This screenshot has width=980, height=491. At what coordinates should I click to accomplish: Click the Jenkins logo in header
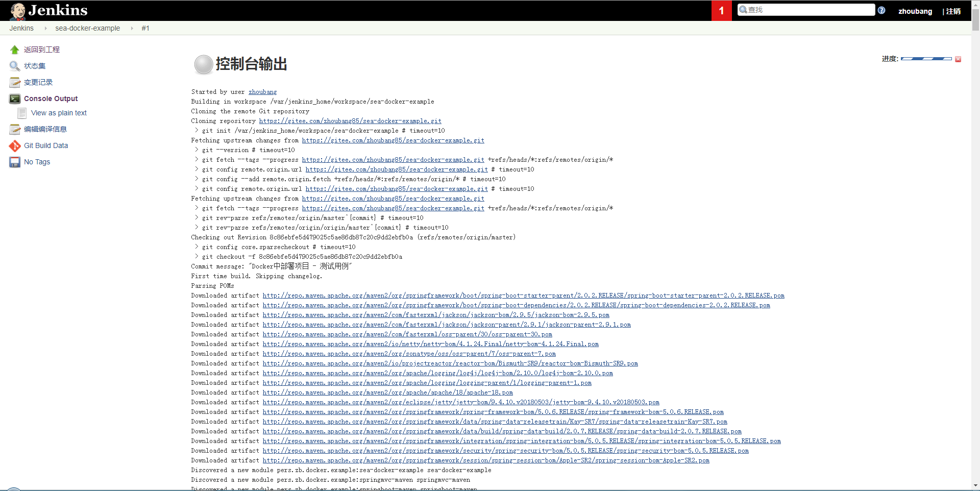point(49,10)
